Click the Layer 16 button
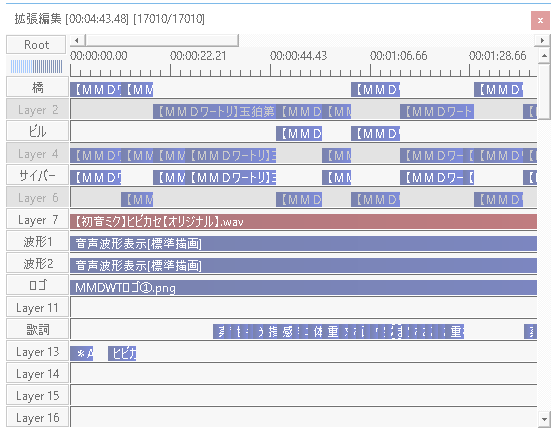This screenshot has width=559, height=431. [37, 417]
